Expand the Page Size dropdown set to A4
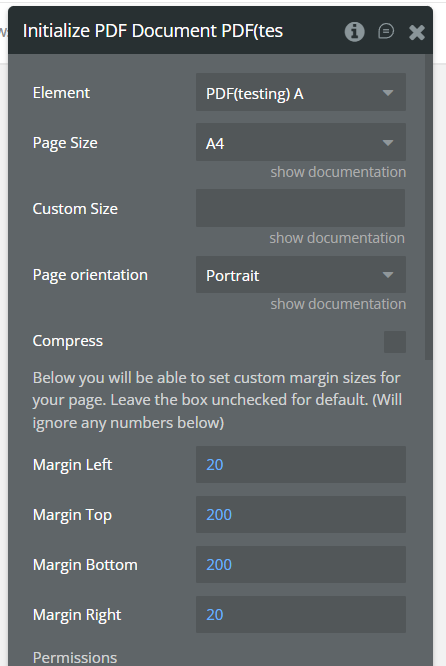 point(301,142)
